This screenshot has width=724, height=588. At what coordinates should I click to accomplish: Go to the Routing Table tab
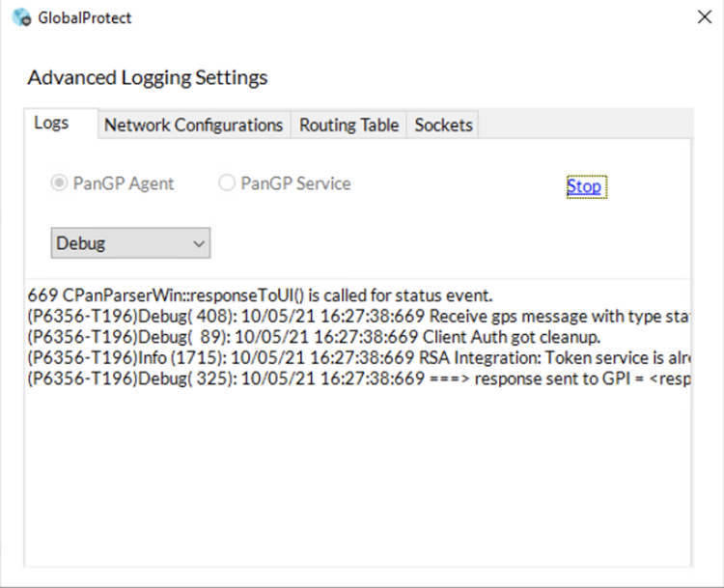(x=348, y=125)
